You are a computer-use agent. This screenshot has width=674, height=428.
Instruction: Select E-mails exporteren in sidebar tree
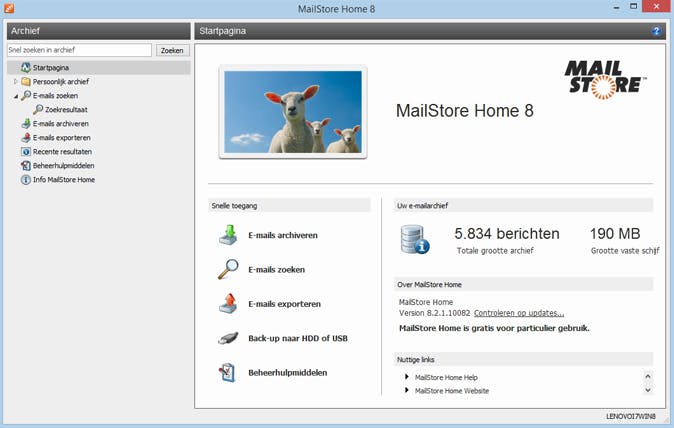61,138
